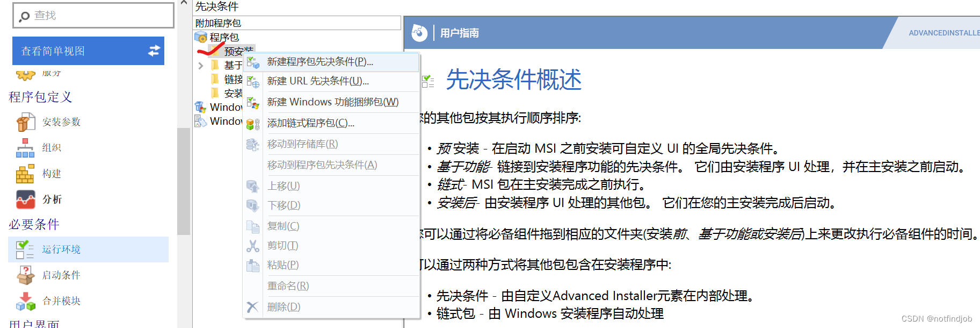Click 程序包定义 section header
Viewport: 980px width, 328px height.
pos(40,97)
